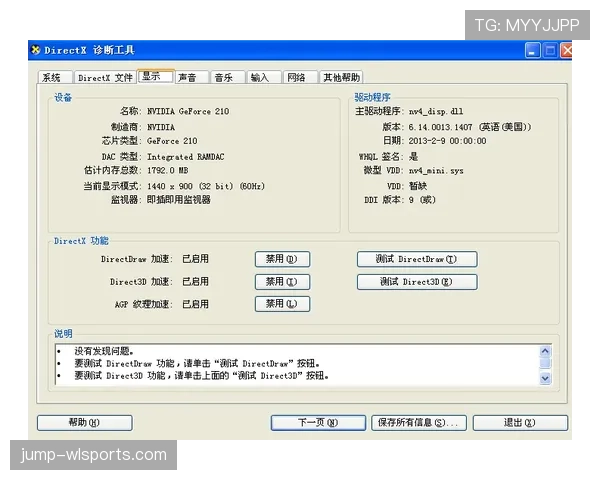
Task: Click the AGP 纹理加速 已启用 status
Action: (195, 304)
